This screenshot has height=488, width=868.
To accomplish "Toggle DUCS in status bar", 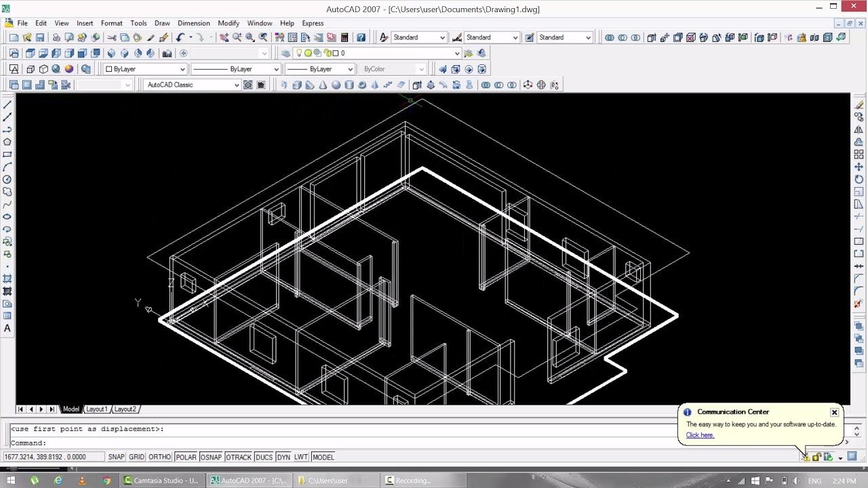I will (x=264, y=457).
